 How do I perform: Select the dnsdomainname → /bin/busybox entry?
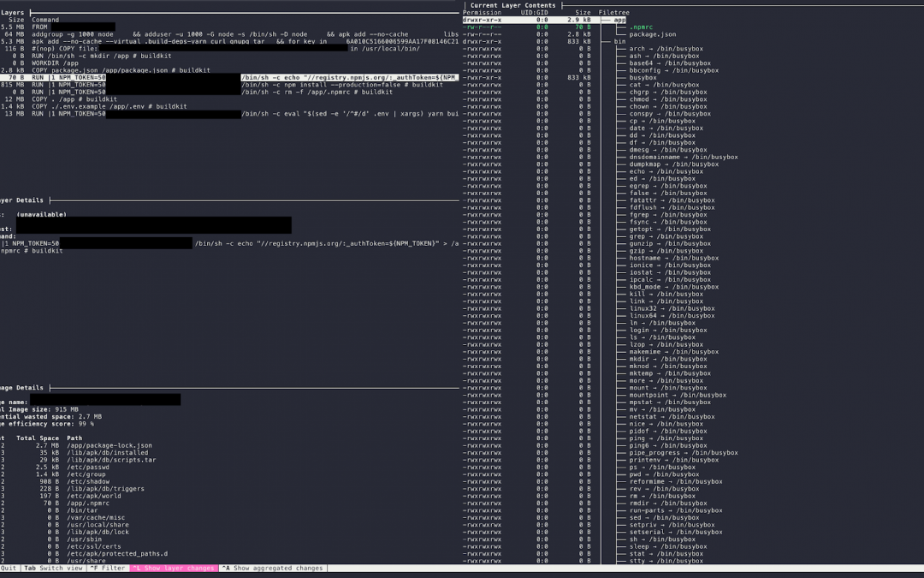coord(684,157)
